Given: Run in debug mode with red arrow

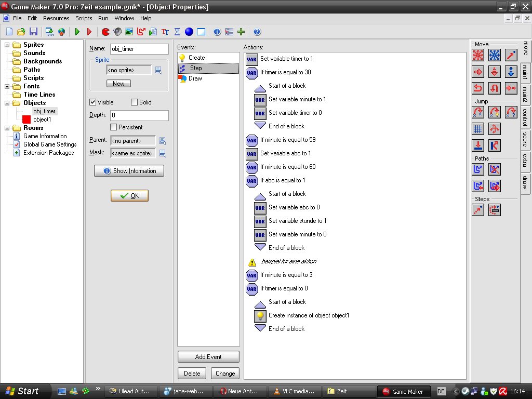Looking at the screenshot, I should coord(89,32).
